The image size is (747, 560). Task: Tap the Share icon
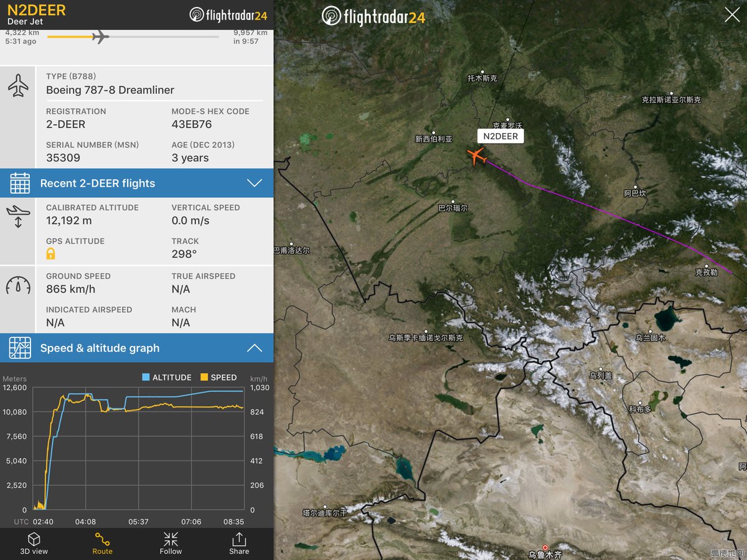239,543
